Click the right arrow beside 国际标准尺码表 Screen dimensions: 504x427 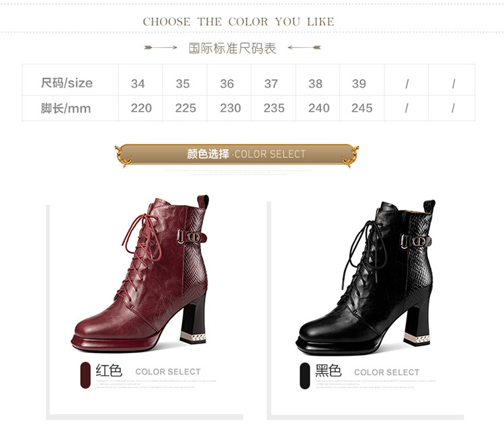304,48
